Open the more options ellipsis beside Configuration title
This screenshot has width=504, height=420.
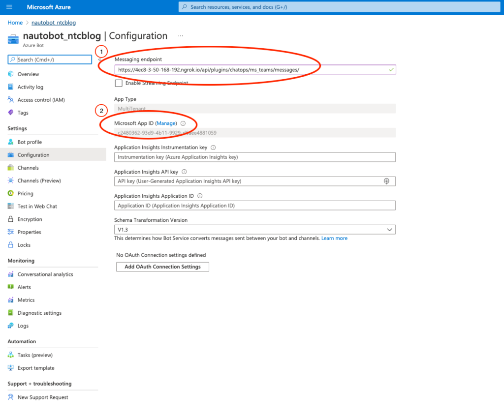click(181, 35)
